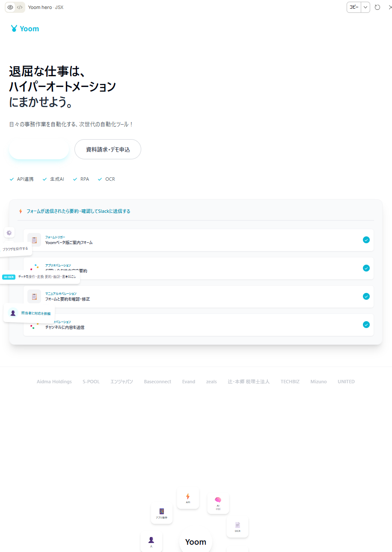This screenshot has width=392, height=552.
Task: Click the TECHBIZ logo text
Action: tap(290, 382)
